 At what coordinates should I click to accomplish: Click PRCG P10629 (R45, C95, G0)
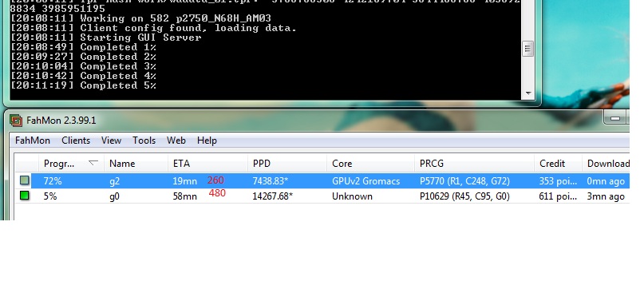[464, 196]
